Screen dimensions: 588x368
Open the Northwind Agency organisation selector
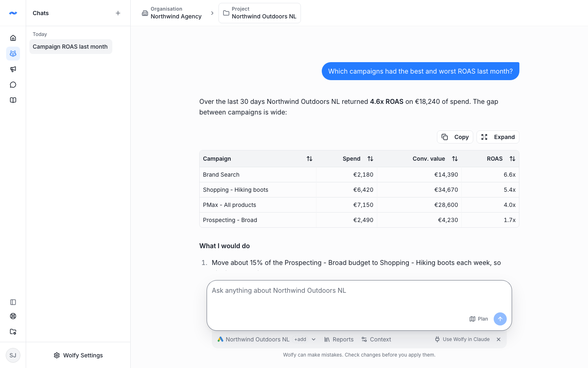(x=172, y=13)
